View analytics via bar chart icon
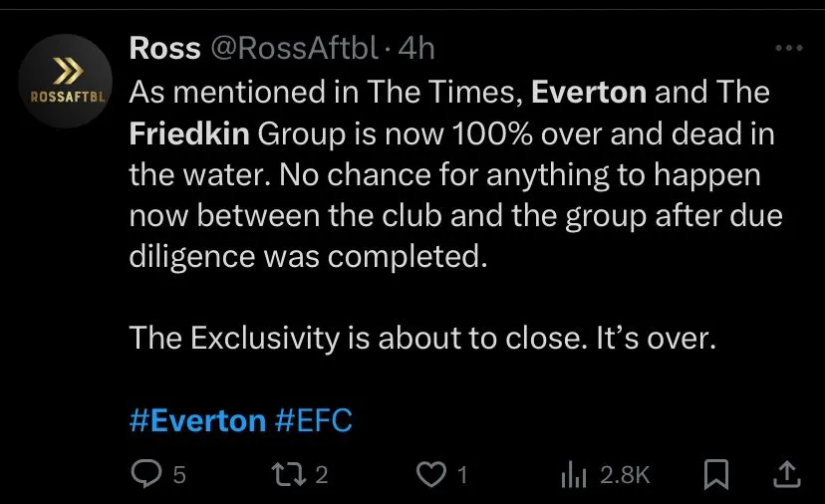The height and width of the screenshot is (504, 825). click(x=573, y=476)
